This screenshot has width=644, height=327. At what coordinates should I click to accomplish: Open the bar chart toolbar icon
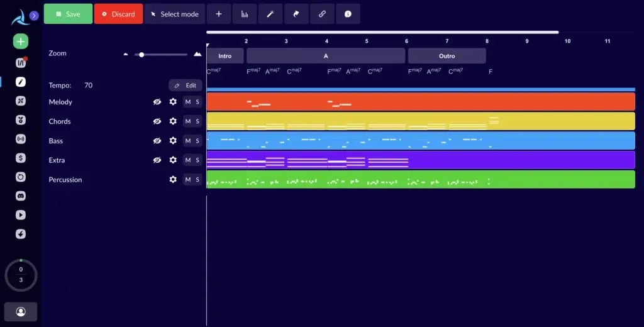[x=245, y=14]
